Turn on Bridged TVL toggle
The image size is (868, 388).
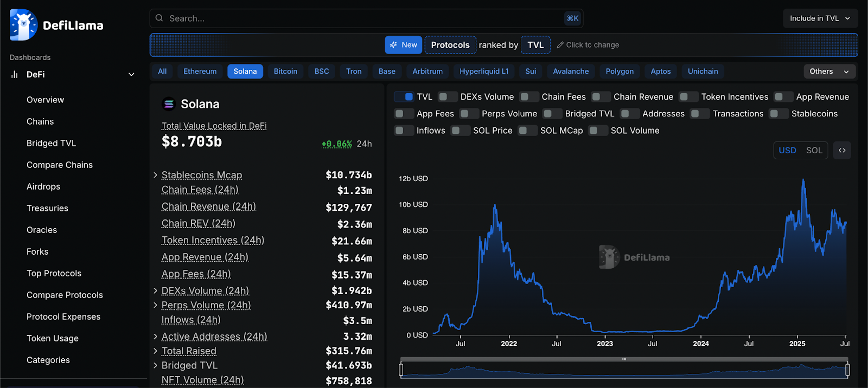552,114
